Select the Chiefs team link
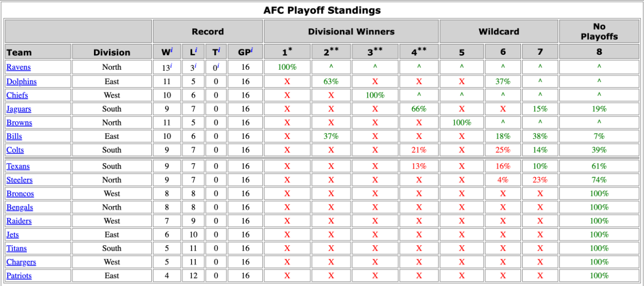644x286 pixels. coord(17,95)
